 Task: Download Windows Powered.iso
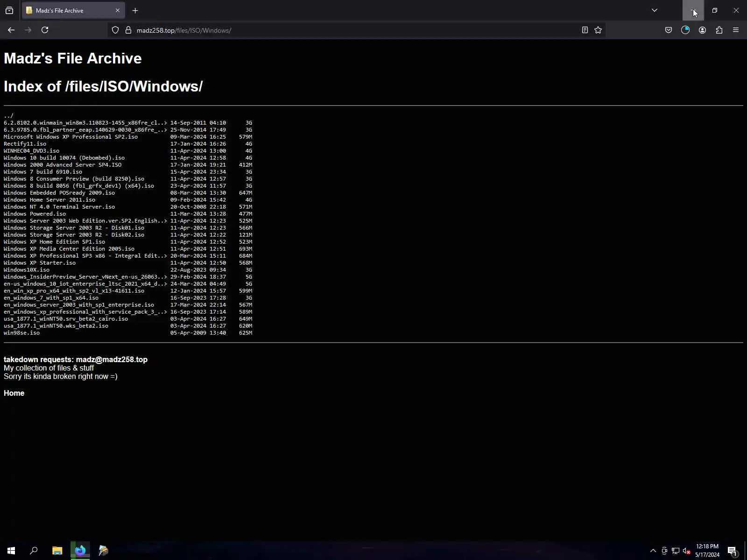point(35,214)
